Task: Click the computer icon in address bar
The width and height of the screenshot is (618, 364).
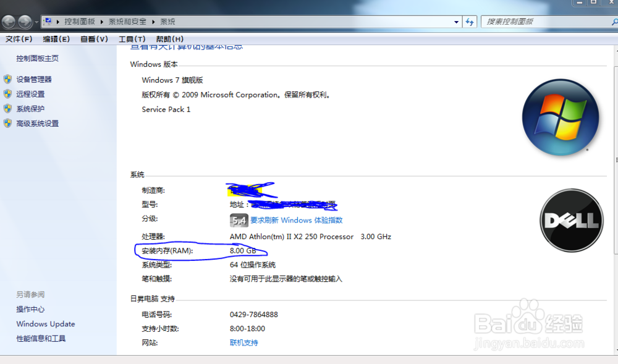Action: pos(48,21)
